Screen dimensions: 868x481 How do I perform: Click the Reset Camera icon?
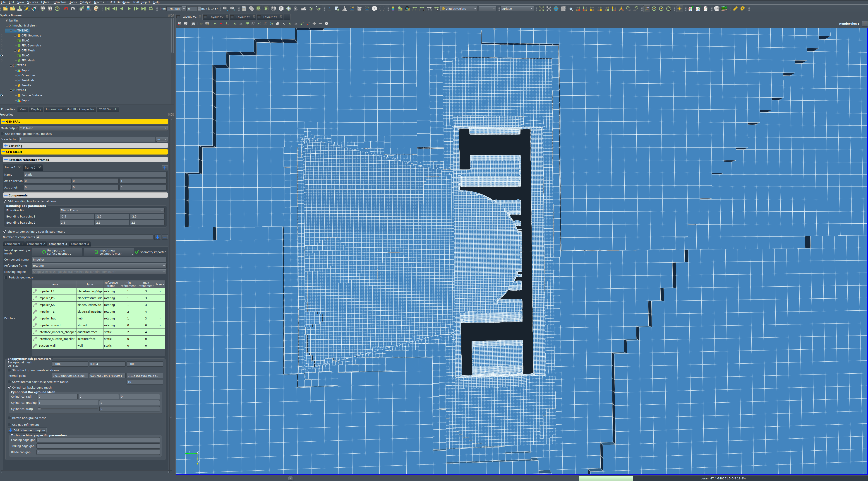542,9
